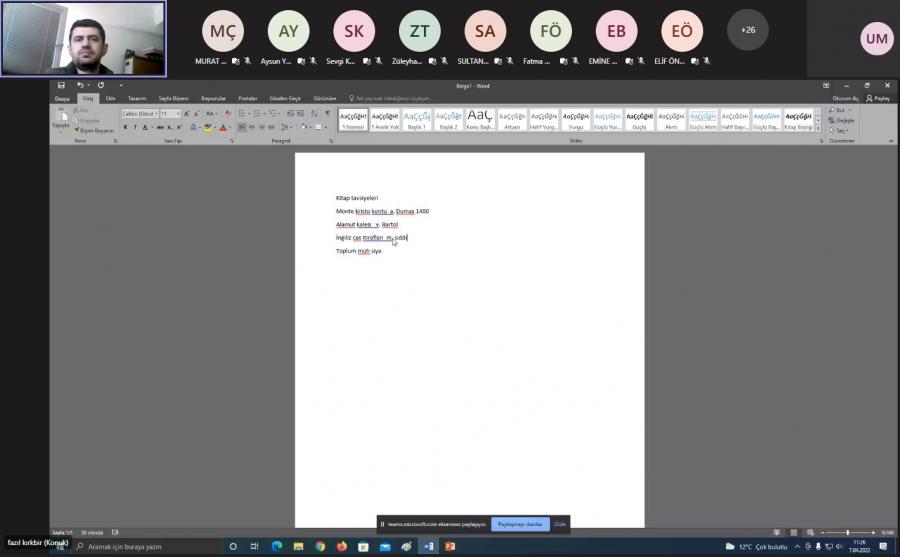Click the Paylaşmayı durdur button
The width and height of the screenshot is (900, 557).
[520, 524]
